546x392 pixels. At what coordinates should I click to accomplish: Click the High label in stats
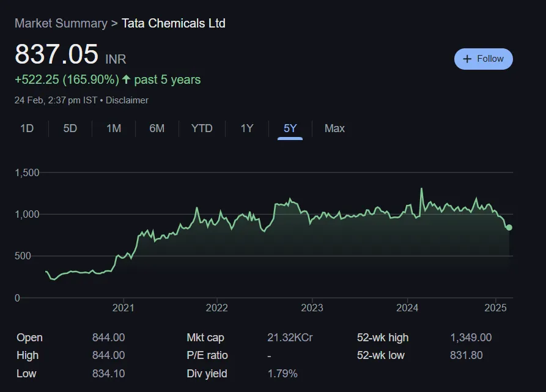(x=28, y=355)
